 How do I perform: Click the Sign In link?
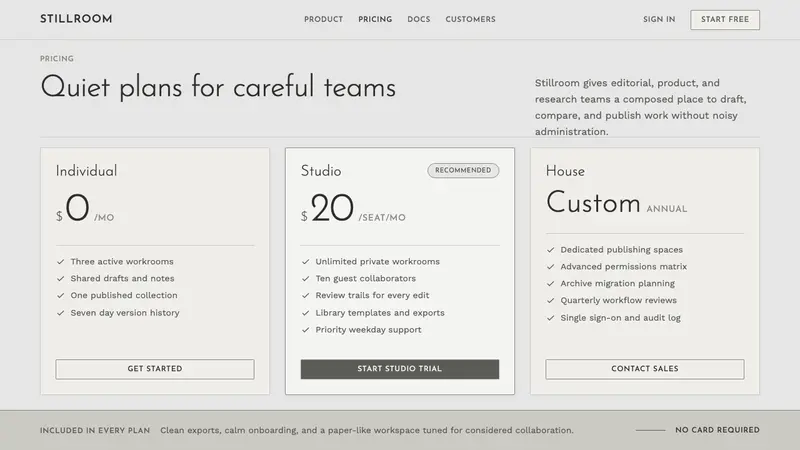point(659,19)
